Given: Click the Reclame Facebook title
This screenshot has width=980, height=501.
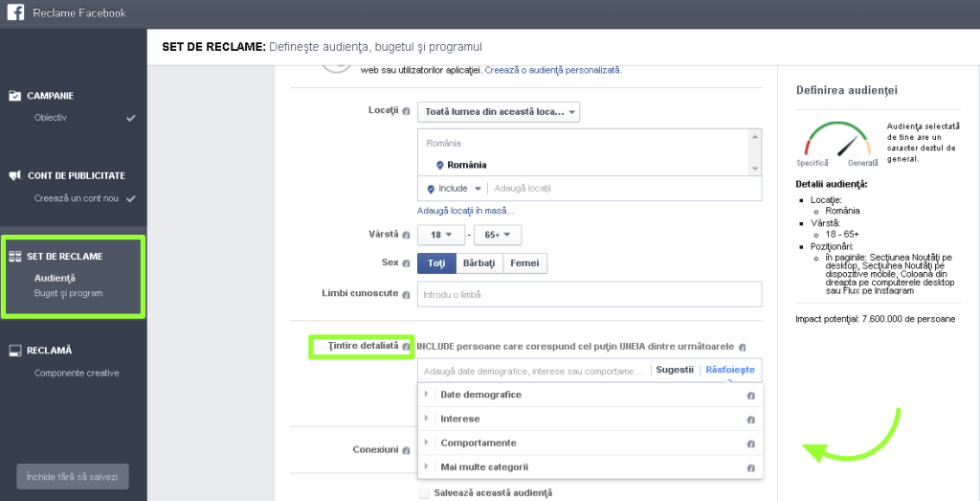Looking at the screenshot, I should tap(79, 13).
